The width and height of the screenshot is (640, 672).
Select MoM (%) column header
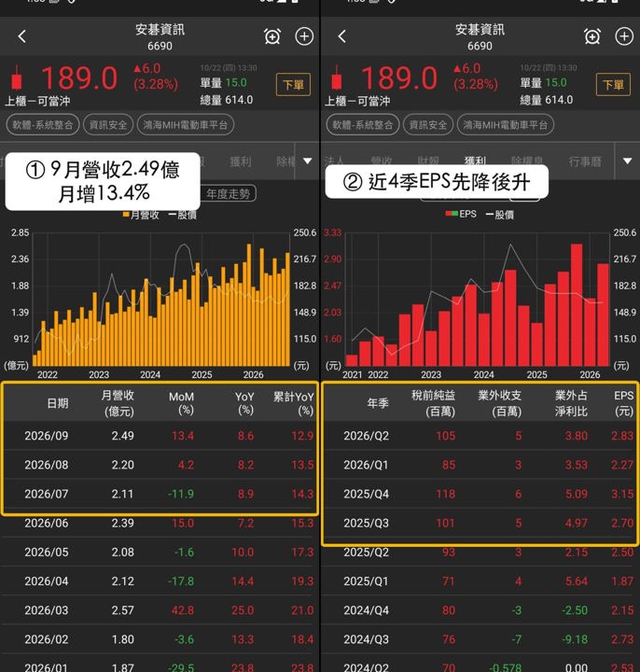(181, 403)
